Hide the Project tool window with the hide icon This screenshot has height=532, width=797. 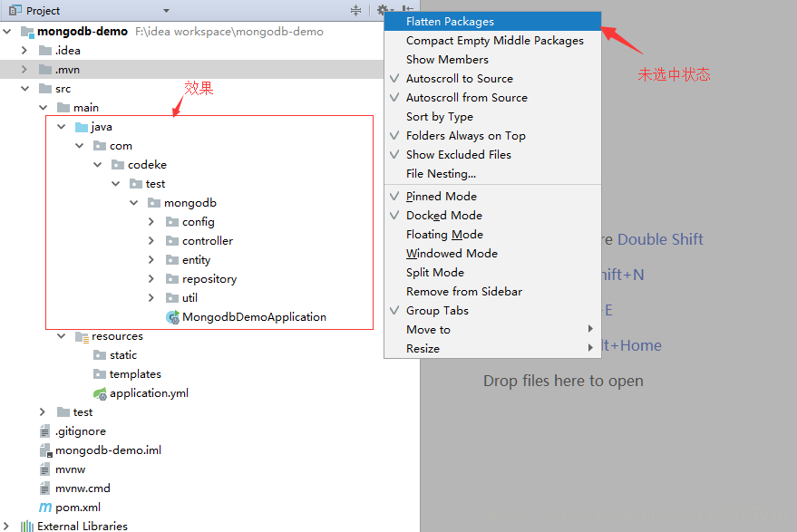(408, 8)
